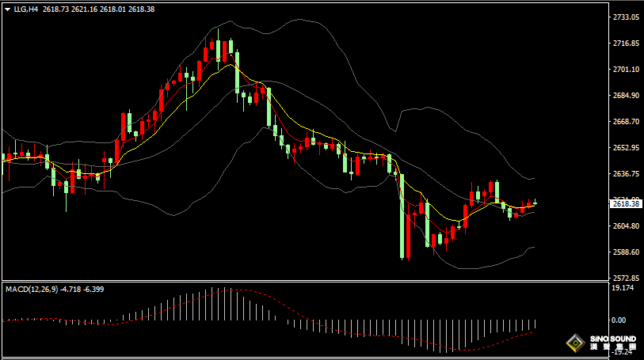Click the MACD 0.00 level label

[619, 320]
